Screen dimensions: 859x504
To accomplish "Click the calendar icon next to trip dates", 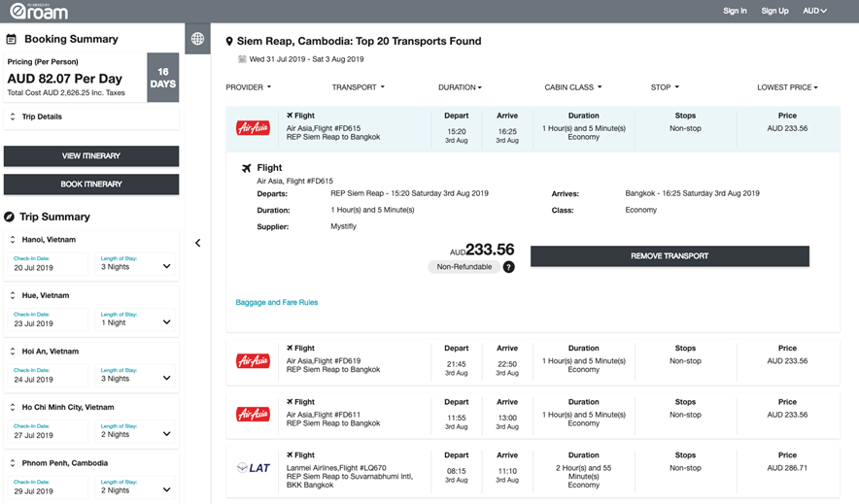I will pos(242,59).
